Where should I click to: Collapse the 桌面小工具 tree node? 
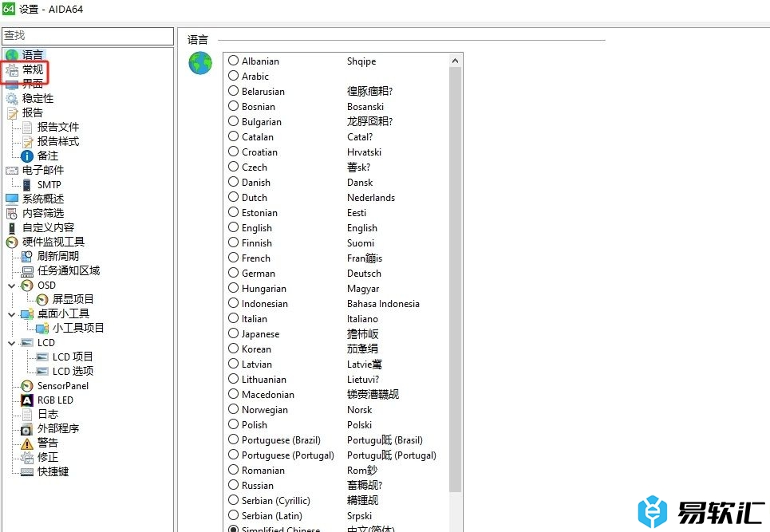(x=12, y=314)
